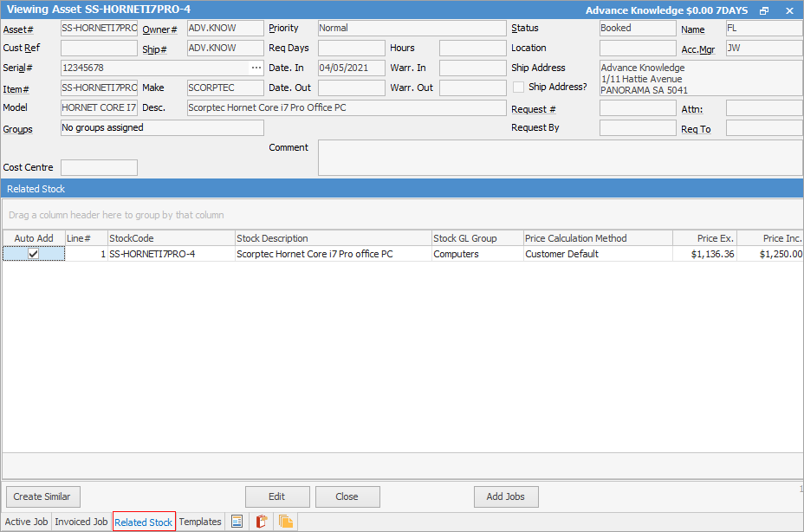This screenshot has height=532, width=804.
Task: Restore the asset window size
Action: (x=764, y=10)
